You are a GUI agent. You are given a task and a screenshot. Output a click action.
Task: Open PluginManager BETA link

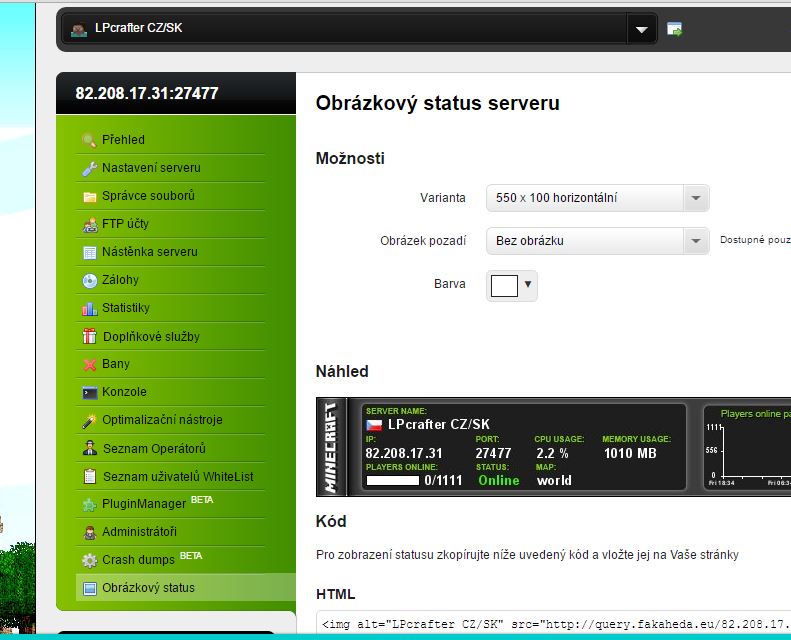144,504
